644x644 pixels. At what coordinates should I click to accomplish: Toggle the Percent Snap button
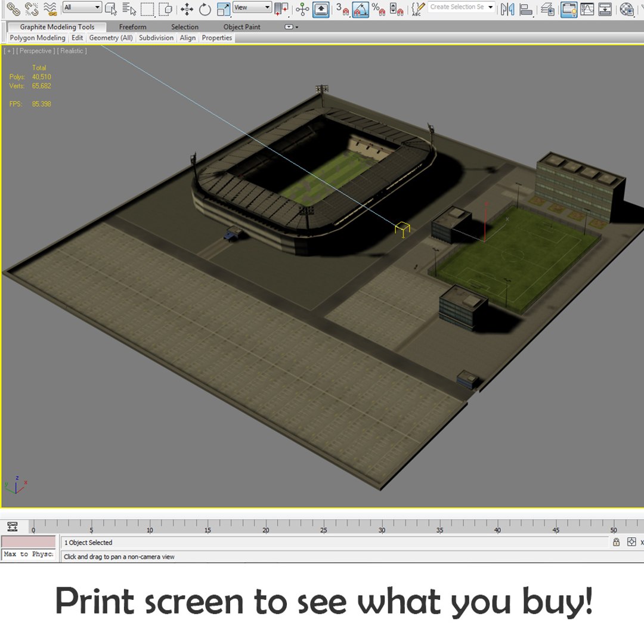coord(378,8)
